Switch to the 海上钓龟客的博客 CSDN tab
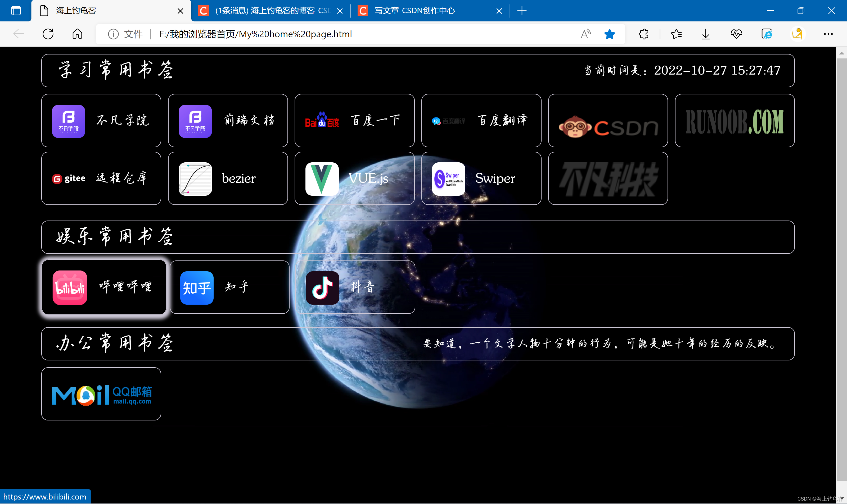Screen dimensions: 847x504 tap(271, 11)
